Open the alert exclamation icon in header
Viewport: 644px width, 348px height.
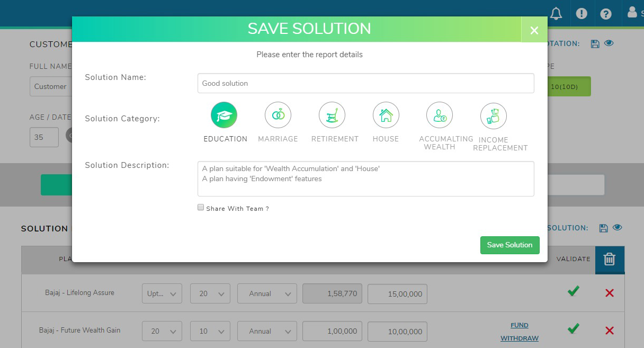pos(582,14)
